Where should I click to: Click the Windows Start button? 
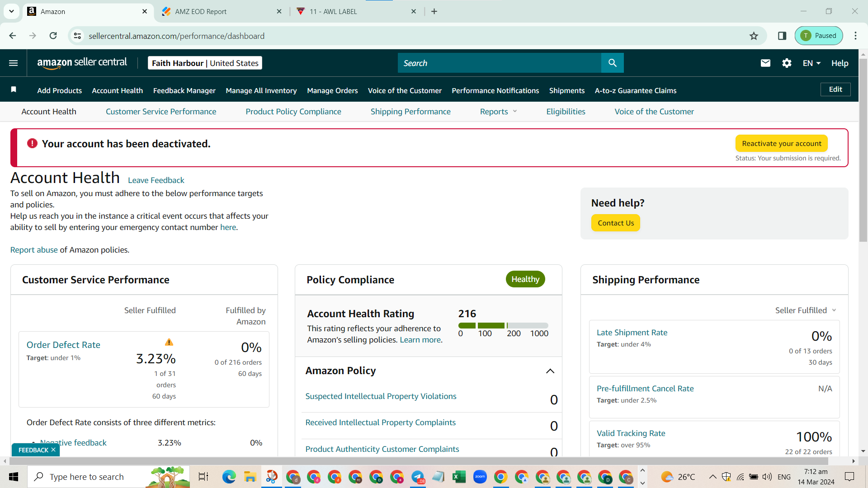[x=14, y=477]
